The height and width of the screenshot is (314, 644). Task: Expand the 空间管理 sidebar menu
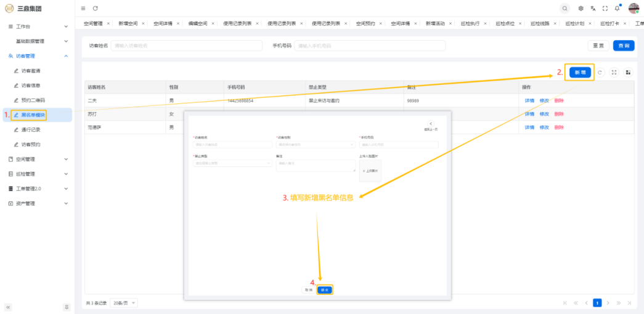[x=36, y=159]
